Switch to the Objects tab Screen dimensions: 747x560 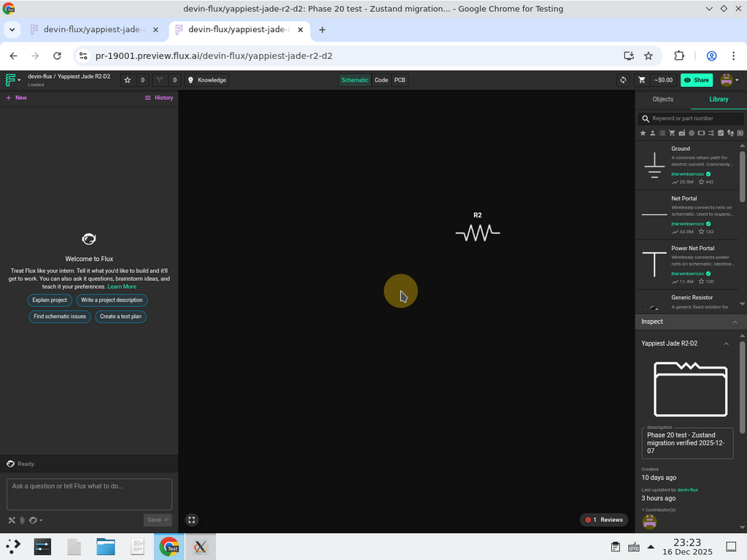[662, 99]
